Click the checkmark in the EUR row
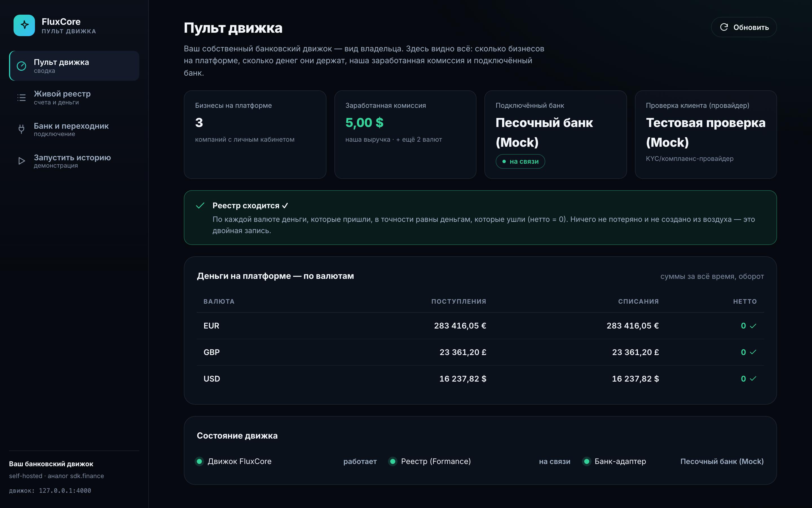This screenshot has width=812, height=508. pyautogui.click(x=753, y=326)
